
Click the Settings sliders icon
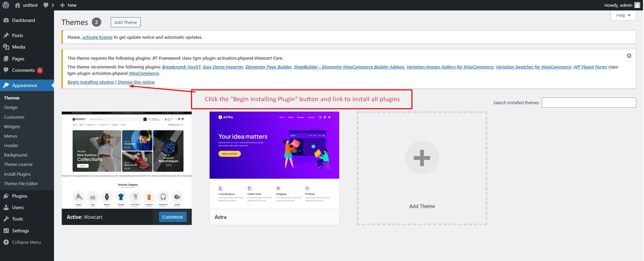6,231
